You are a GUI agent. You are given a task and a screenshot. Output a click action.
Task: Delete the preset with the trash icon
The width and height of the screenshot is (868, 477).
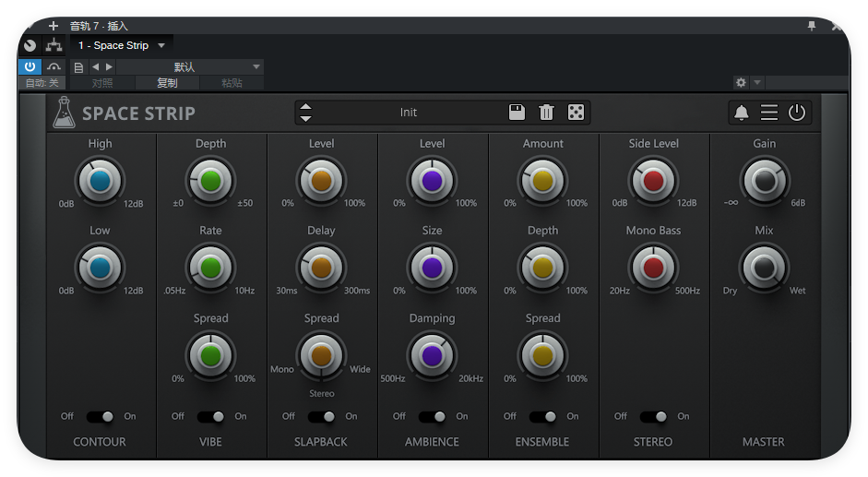coord(546,113)
